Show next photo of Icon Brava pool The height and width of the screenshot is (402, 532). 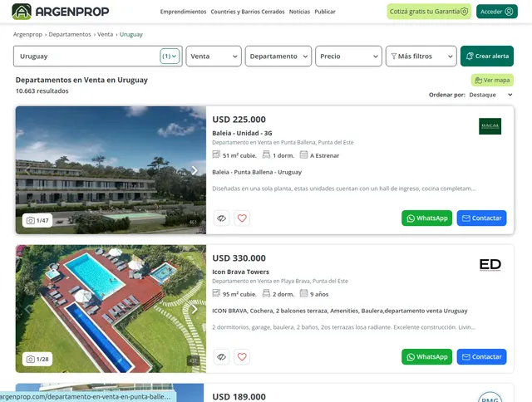[x=195, y=309]
